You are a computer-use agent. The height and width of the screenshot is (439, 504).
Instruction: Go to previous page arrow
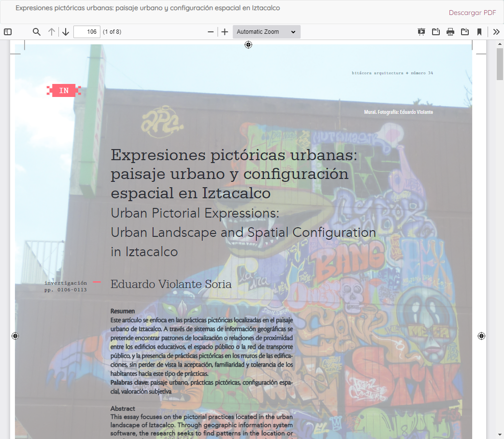click(x=52, y=32)
